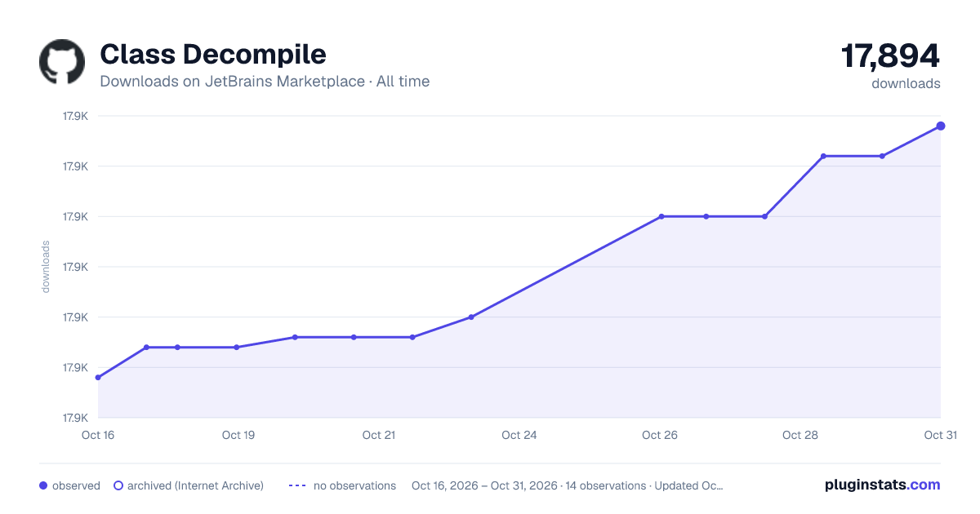Click the no observations legend text

pyautogui.click(x=354, y=485)
